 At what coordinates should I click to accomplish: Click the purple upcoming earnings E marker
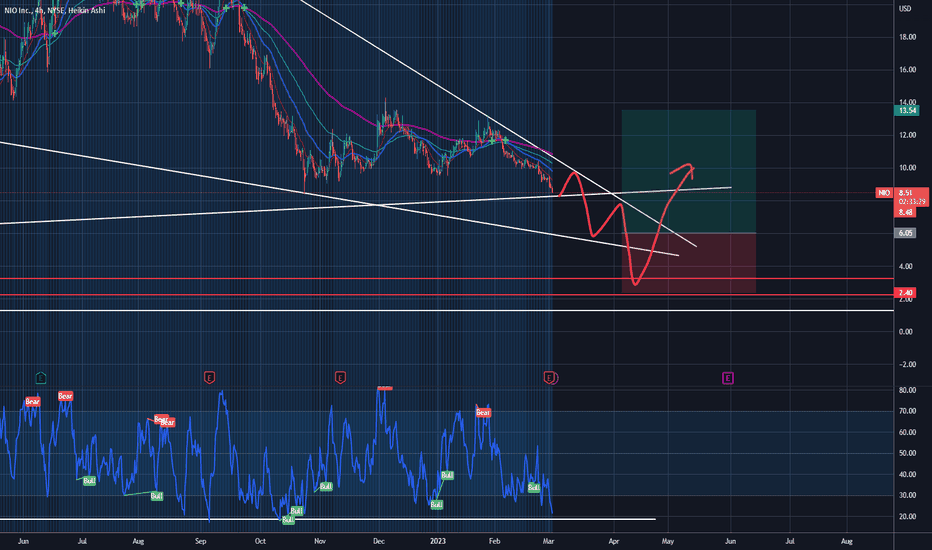tap(728, 378)
